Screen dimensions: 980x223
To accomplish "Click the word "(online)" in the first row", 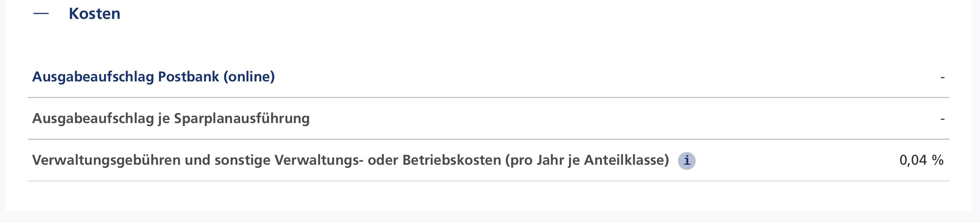I will coord(249,77).
